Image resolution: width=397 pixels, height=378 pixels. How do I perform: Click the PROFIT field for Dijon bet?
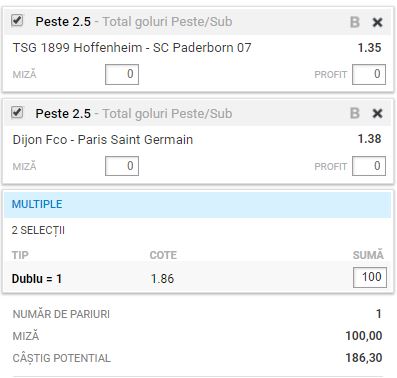click(x=369, y=166)
